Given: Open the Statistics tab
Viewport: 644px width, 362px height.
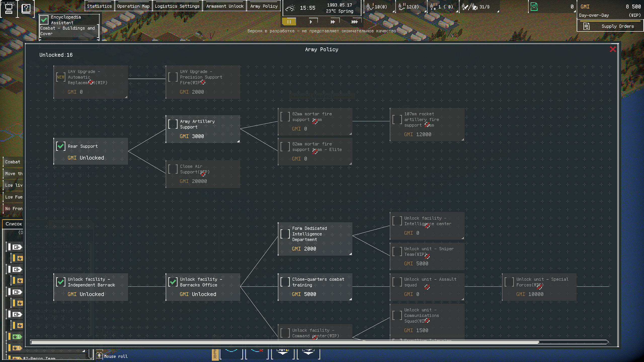Looking at the screenshot, I should point(99,6).
